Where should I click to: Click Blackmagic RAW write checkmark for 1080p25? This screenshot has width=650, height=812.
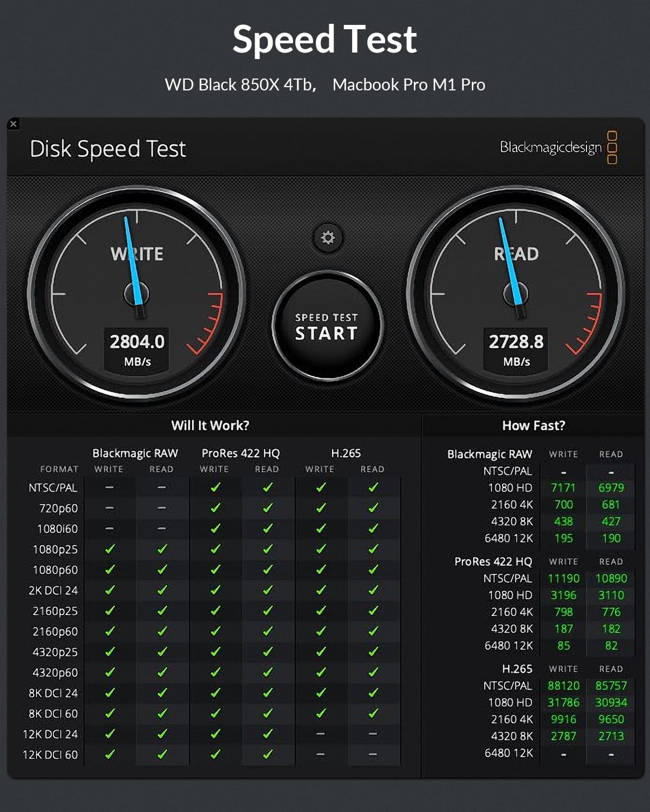tap(110, 549)
